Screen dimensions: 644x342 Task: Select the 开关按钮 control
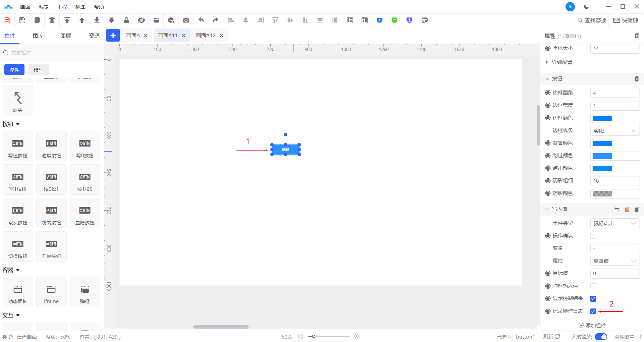coord(51,247)
